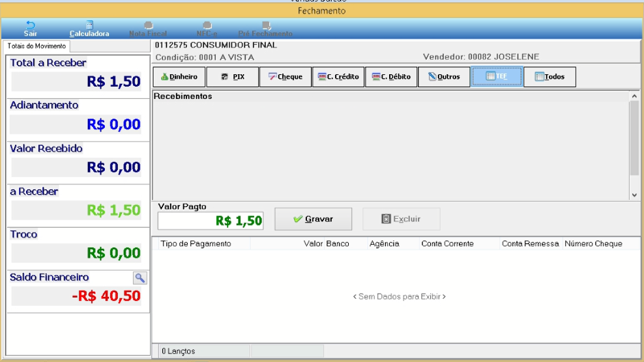The width and height of the screenshot is (644, 362).
Task: Click the Conta Corrente column header
Action: pyautogui.click(x=459, y=244)
